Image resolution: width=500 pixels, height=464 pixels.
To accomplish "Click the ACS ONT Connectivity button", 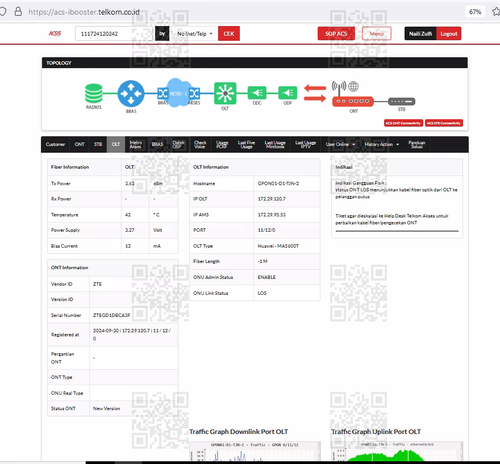I will (403, 123).
